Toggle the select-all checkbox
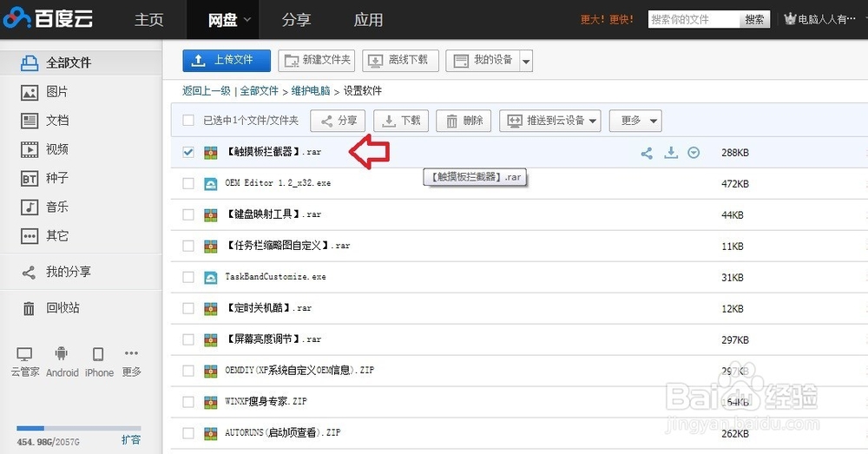868x454 pixels. (x=188, y=120)
